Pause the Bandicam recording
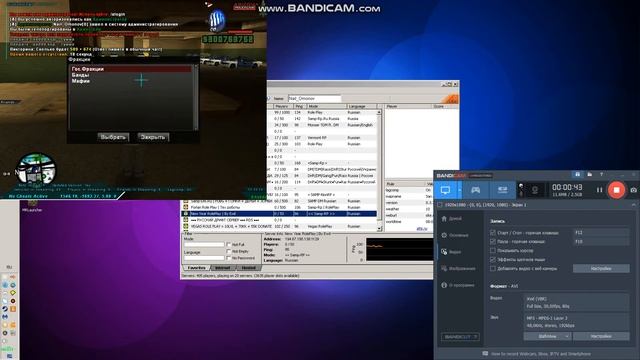640x360 pixels. pos(599,190)
